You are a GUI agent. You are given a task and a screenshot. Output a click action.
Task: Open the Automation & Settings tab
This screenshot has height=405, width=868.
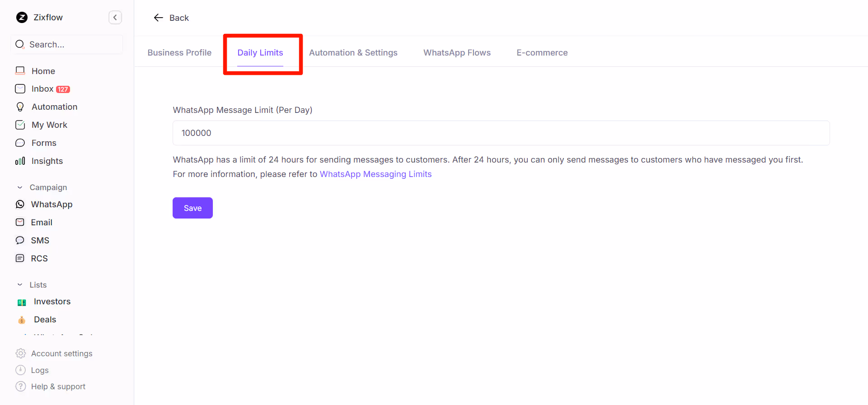pyautogui.click(x=353, y=52)
